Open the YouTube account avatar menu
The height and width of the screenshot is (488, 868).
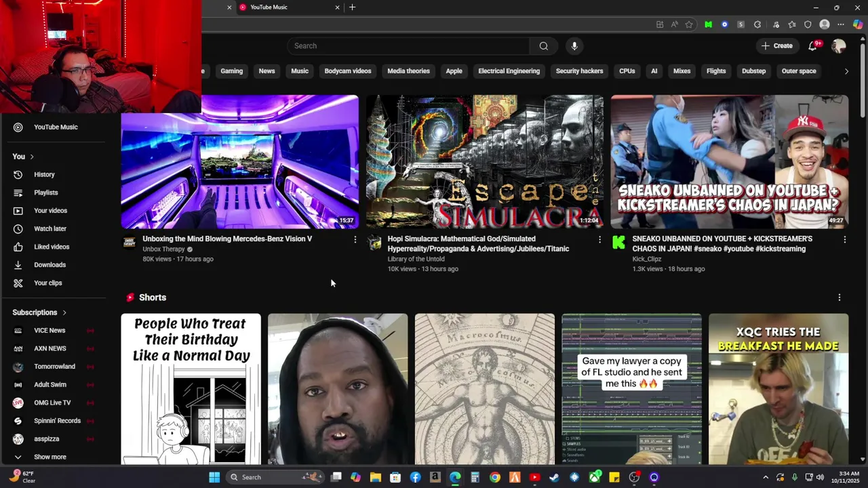point(839,46)
